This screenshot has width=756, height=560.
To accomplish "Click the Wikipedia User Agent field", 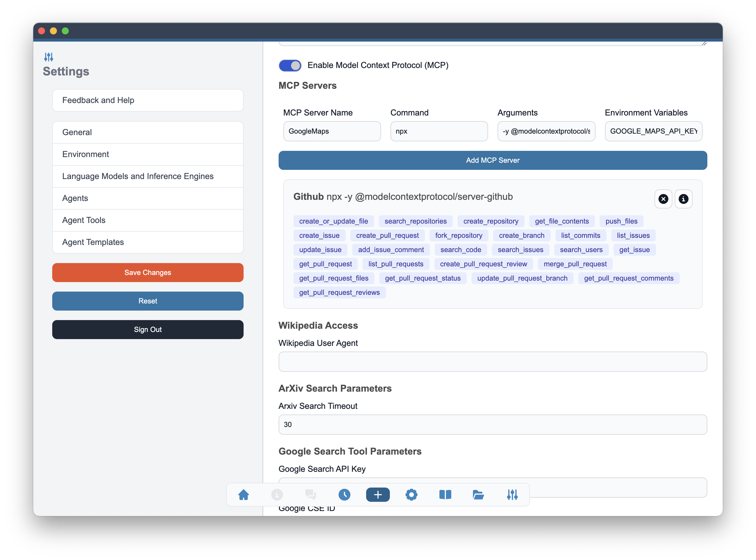I will click(x=493, y=362).
